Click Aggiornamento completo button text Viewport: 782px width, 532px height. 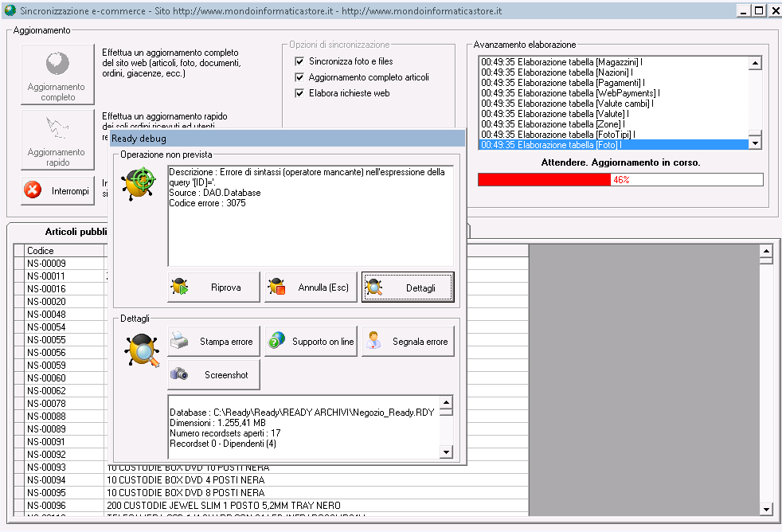point(57,92)
